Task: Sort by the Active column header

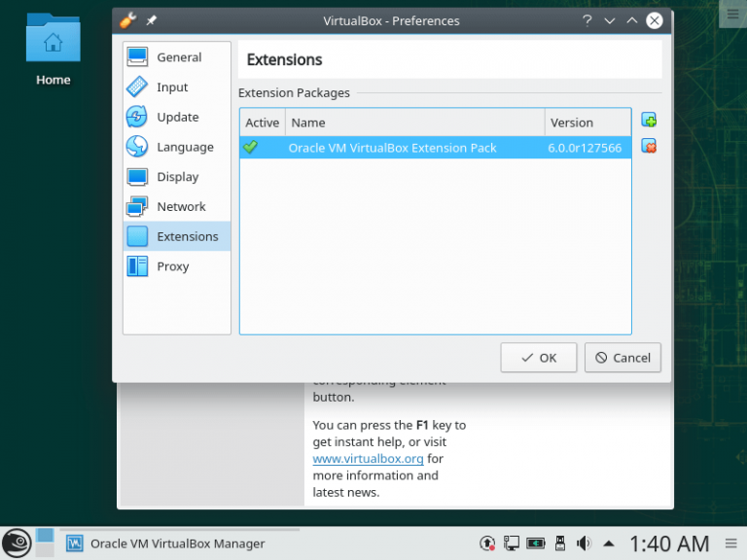Action: (263, 122)
